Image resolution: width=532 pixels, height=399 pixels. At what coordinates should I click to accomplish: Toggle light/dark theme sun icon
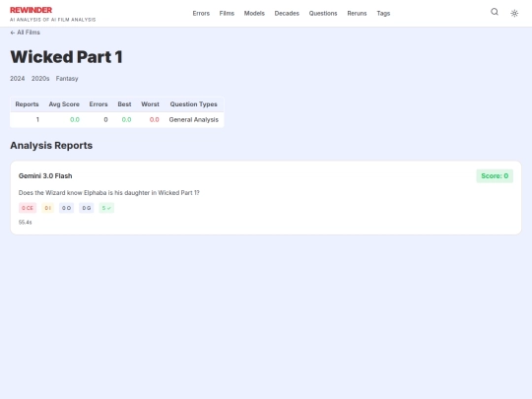(x=514, y=13)
